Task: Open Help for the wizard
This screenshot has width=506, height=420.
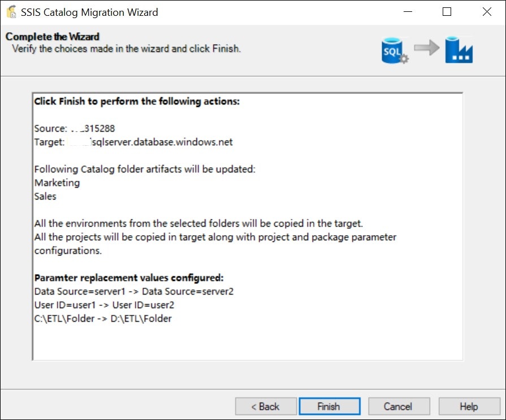Action: tap(469, 406)
